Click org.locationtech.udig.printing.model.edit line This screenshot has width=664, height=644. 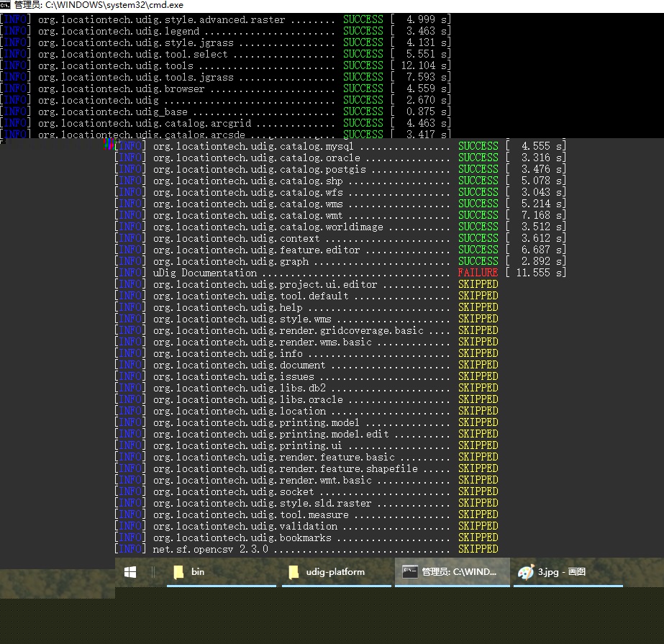(306, 433)
